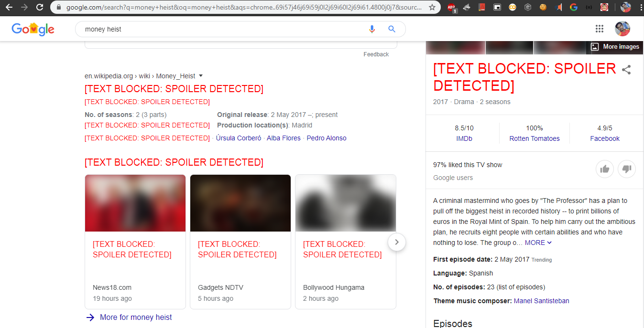Show next news cards with arrow
Viewport: 644px width, 328px height.
pyautogui.click(x=397, y=242)
